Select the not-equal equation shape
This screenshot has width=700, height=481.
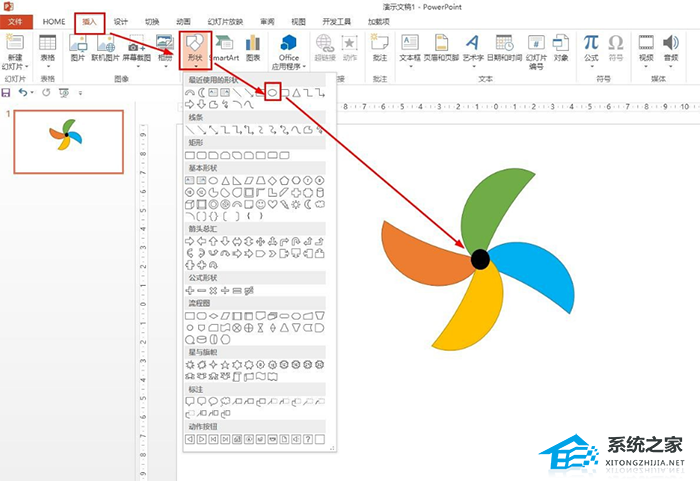pos(249,291)
